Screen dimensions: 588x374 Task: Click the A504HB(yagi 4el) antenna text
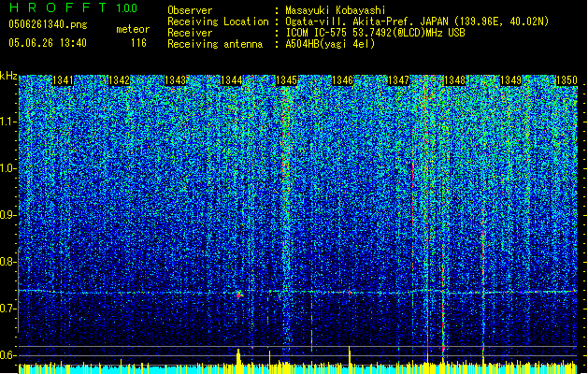tap(330, 44)
